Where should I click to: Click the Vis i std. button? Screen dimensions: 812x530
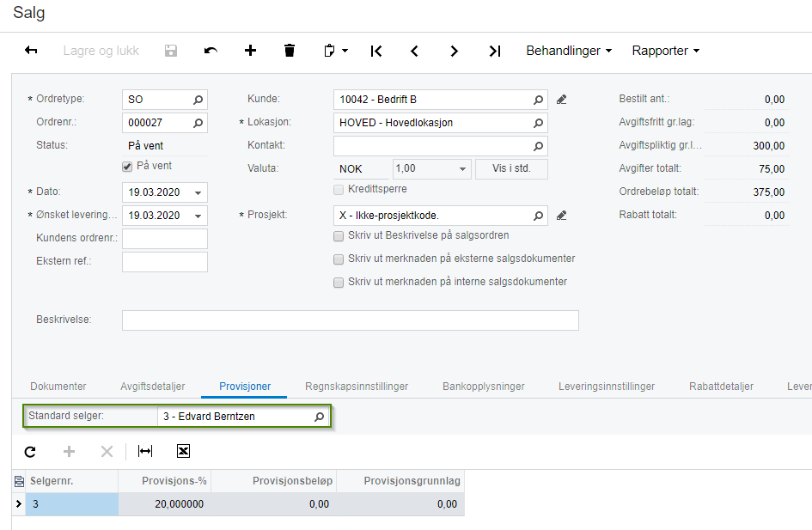pyautogui.click(x=511, y=168)
